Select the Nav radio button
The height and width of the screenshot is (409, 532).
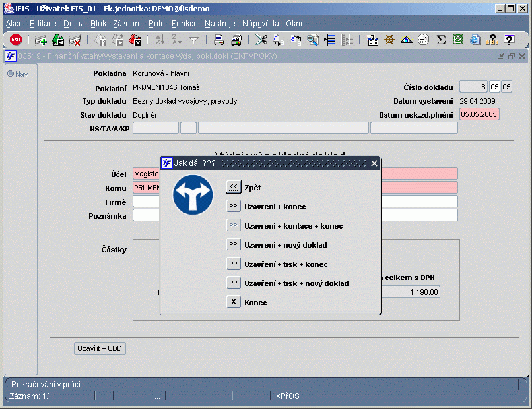[x=11, y=73]
